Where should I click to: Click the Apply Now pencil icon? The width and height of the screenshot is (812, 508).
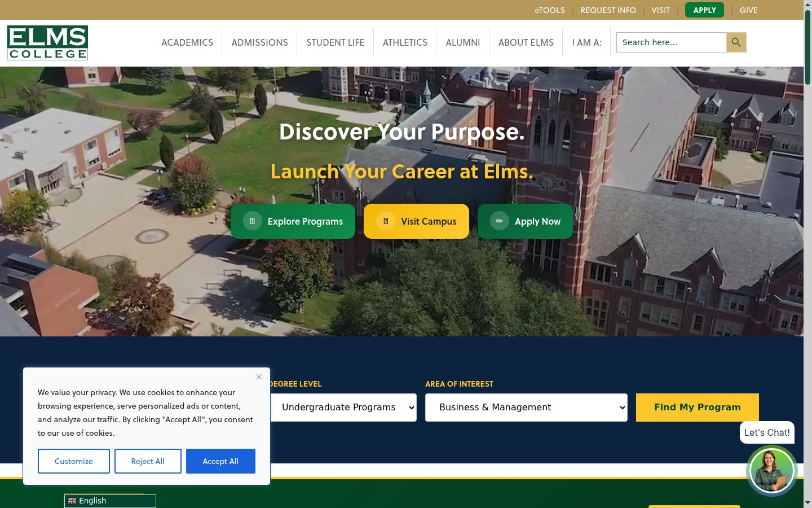[x=500, y=221]
